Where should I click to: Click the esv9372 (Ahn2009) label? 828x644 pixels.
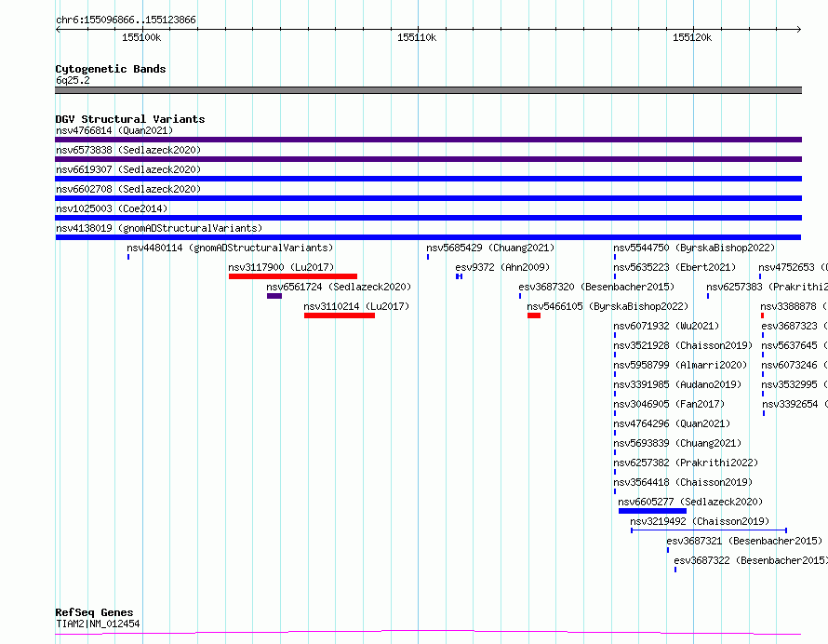point(502,267)
